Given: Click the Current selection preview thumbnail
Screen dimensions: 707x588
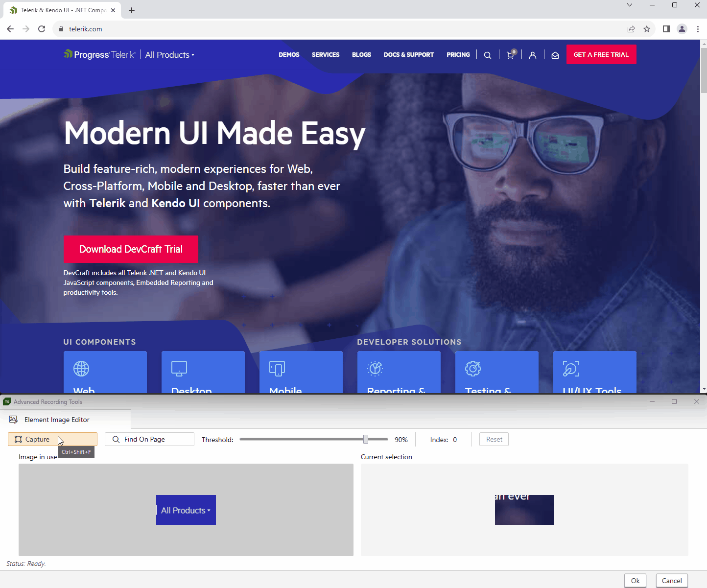Looking at the screenshot, I should click(x=524, y=510).
